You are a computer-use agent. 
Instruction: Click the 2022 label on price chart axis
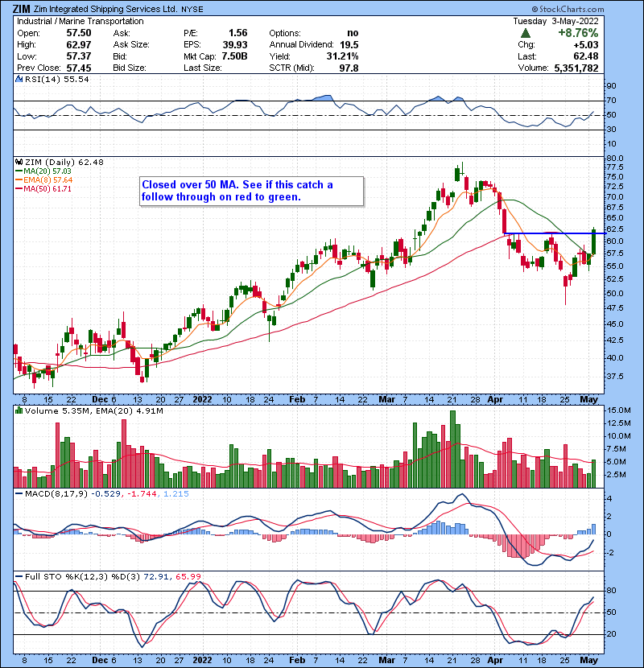[x=202, y=399]
